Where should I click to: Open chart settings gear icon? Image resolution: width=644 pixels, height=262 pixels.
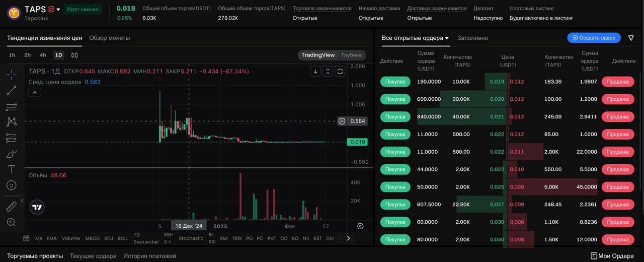pos(360,226)
